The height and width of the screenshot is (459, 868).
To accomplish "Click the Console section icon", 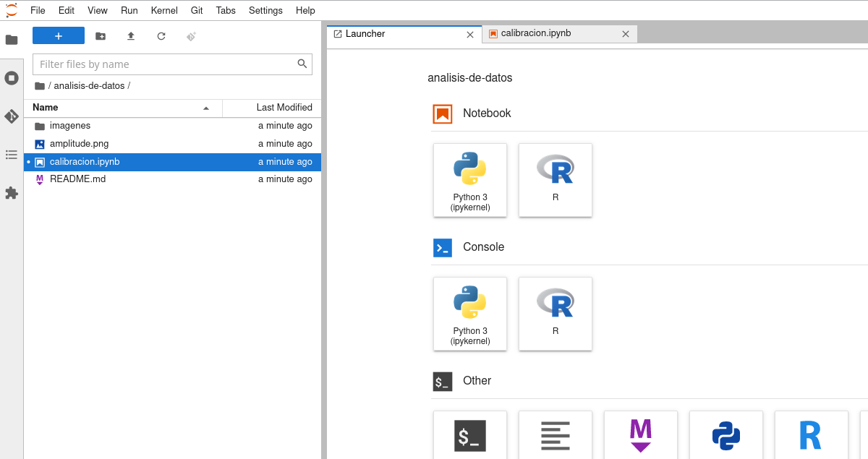I will (x=443, y=247).
